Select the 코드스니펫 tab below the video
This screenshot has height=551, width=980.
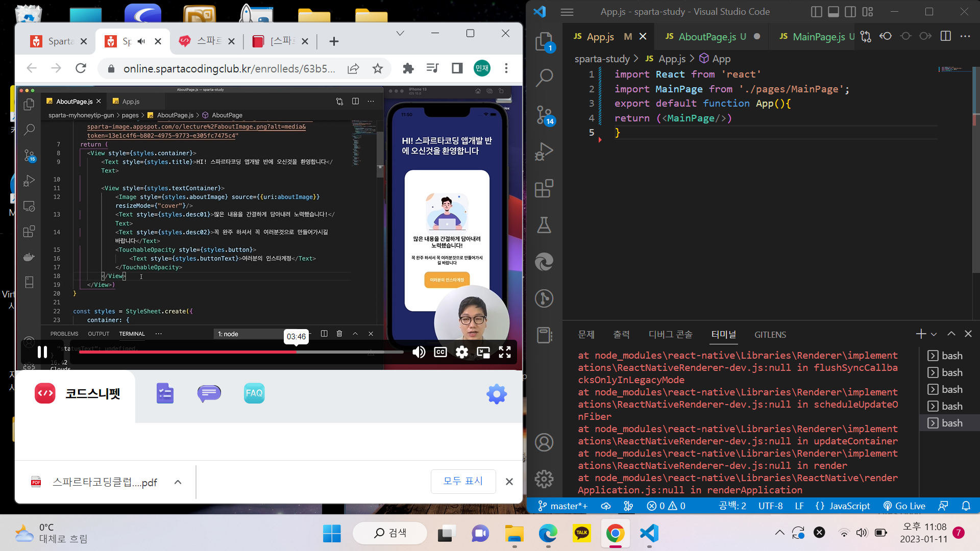[x=78, y=394]
